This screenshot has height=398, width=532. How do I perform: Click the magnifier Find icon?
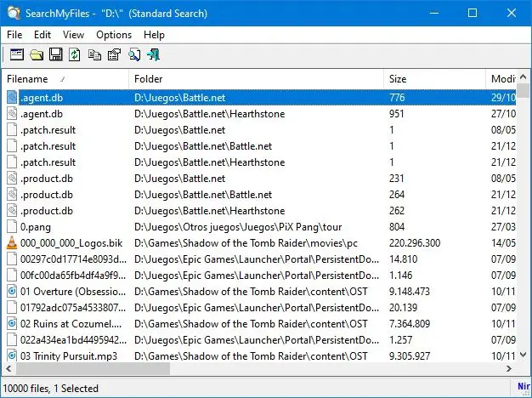click(x=134, y=54)
